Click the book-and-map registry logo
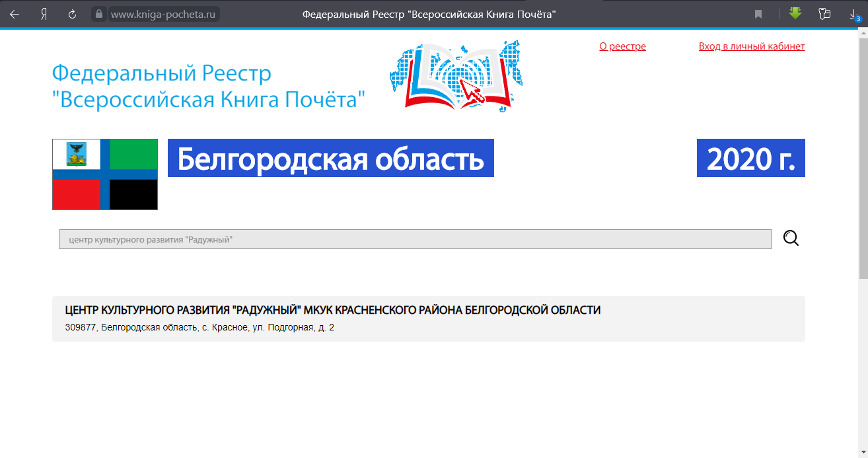Image resolution: width=868 pixels, height=458 pixels. (x=460, y=75)
